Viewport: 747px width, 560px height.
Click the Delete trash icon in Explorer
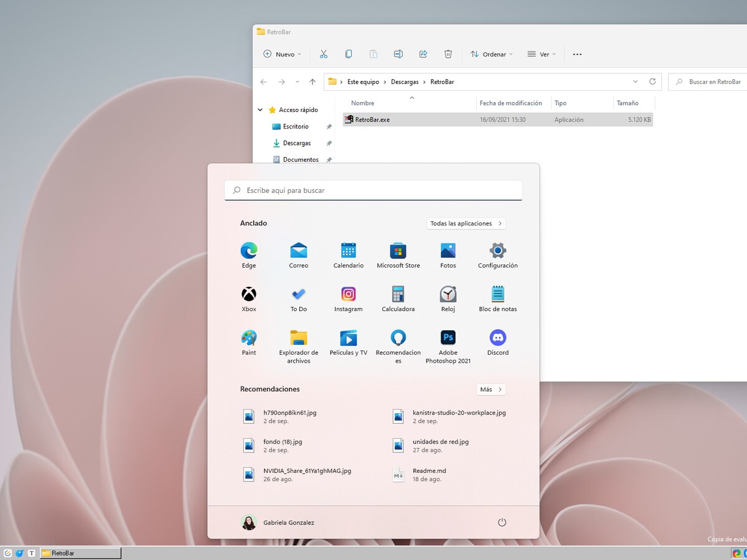click(448, 54)
